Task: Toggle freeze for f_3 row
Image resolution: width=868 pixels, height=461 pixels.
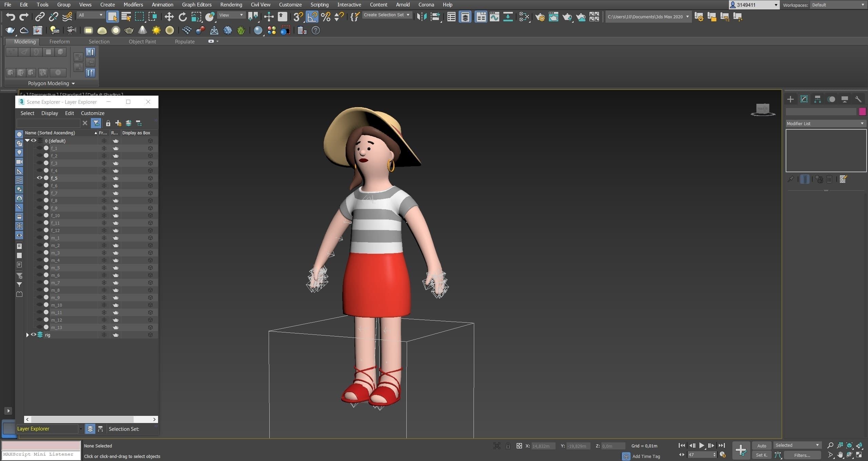Action: pyautogui.click(x=104, y=163)
